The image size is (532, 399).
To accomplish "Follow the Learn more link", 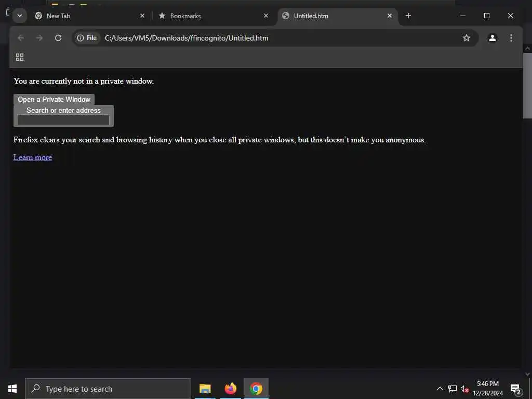I will (33, 157).
